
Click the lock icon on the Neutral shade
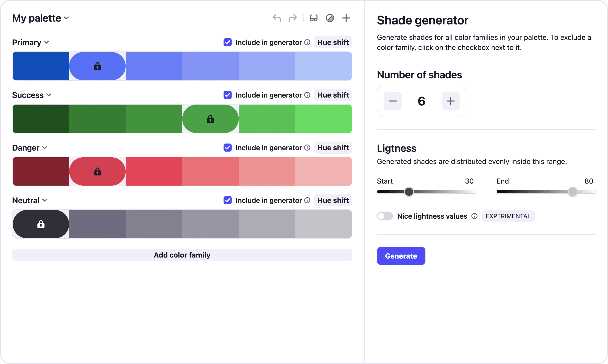pos(40,224)
